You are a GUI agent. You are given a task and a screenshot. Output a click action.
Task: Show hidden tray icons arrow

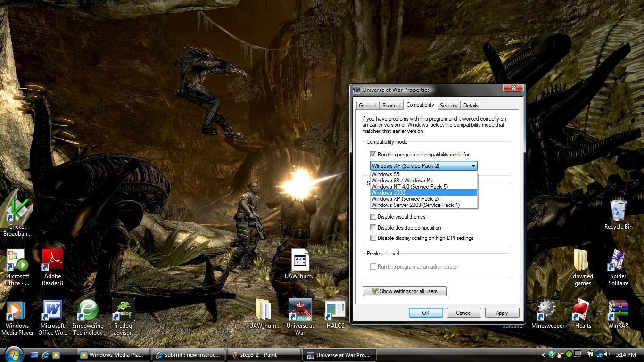coord(543,355)
